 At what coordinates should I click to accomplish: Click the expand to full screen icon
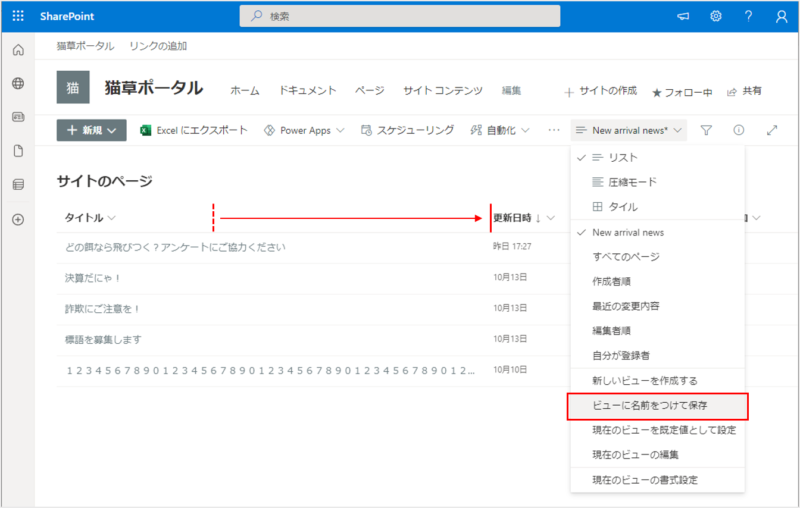(x=772, y=130)
